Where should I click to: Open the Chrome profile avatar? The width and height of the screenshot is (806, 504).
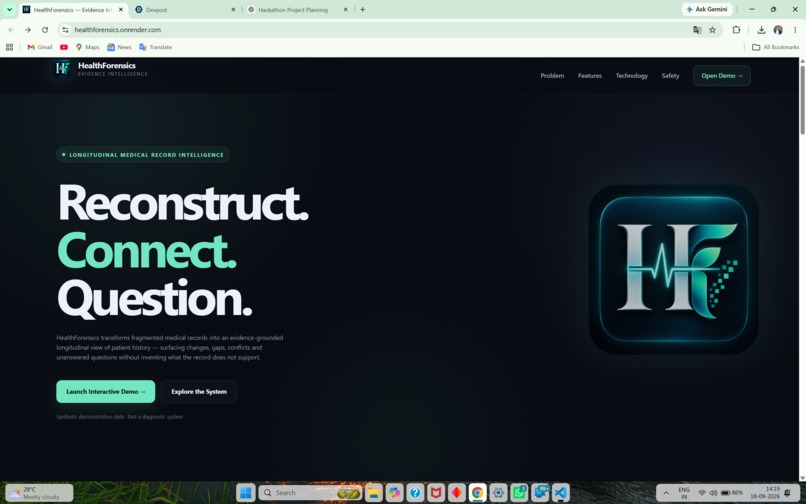tap(778, 30)
